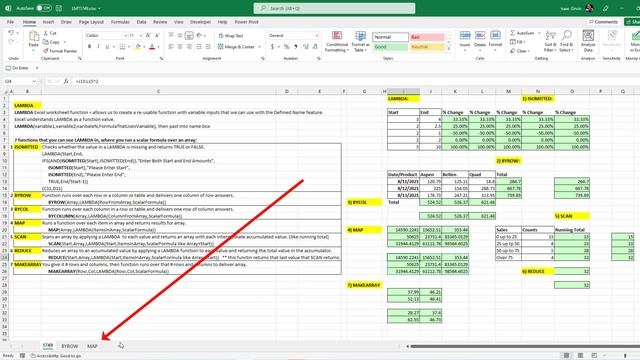
Task: Toggle Align Right
Action: tap(189, 47)
